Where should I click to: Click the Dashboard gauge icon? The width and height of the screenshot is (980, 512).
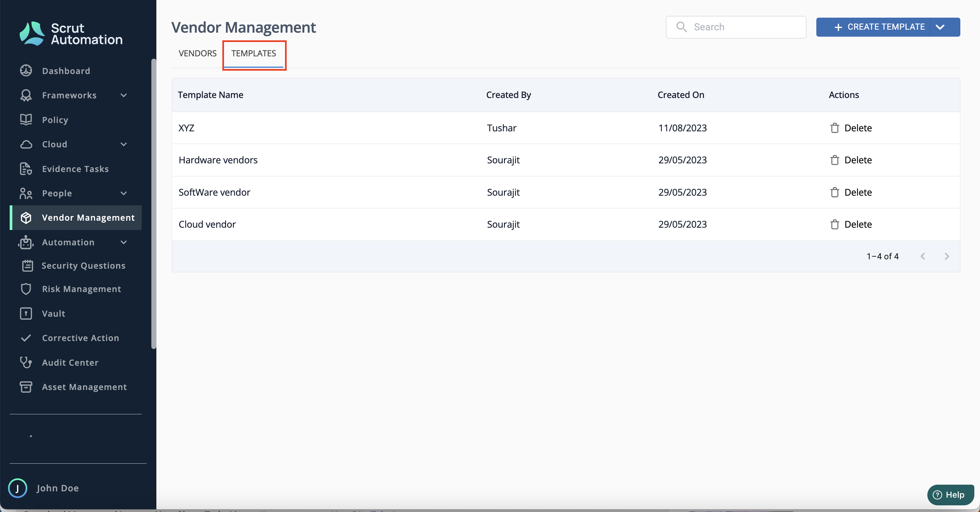[x=26, y=71]
